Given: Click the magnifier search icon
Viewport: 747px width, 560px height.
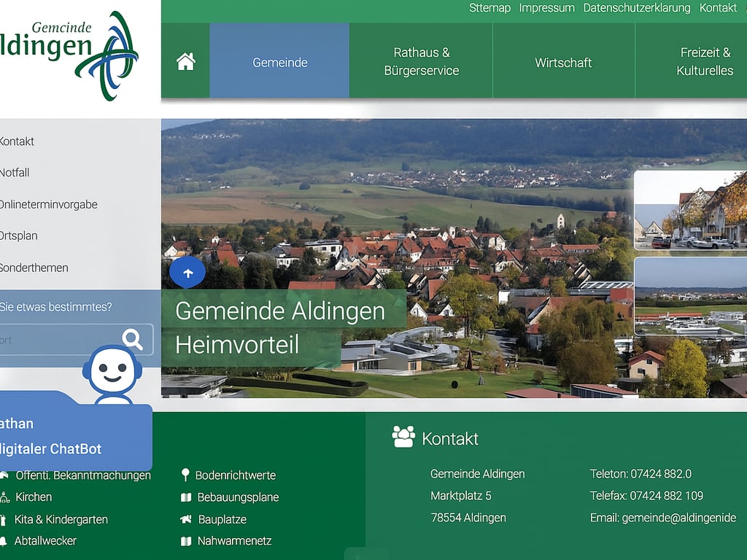Looking at the screenshot, I should click(132, 339).
